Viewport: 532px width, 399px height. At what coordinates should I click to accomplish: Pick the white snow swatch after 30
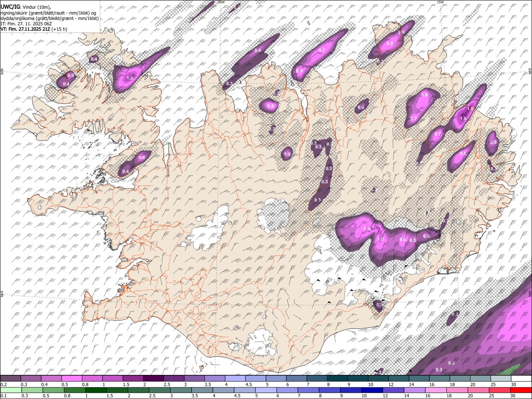(x=521, y=379)
